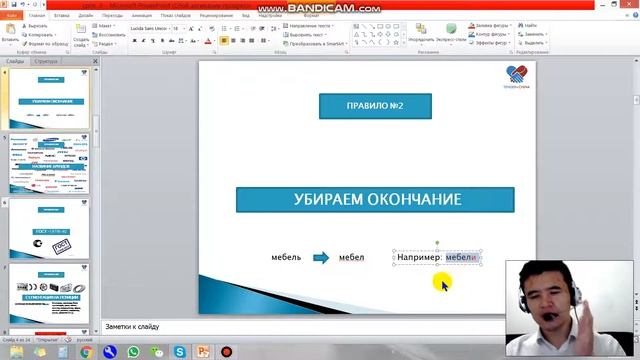
Task: Reset the slide with Восстановить
Action: (x=109, y=35)
